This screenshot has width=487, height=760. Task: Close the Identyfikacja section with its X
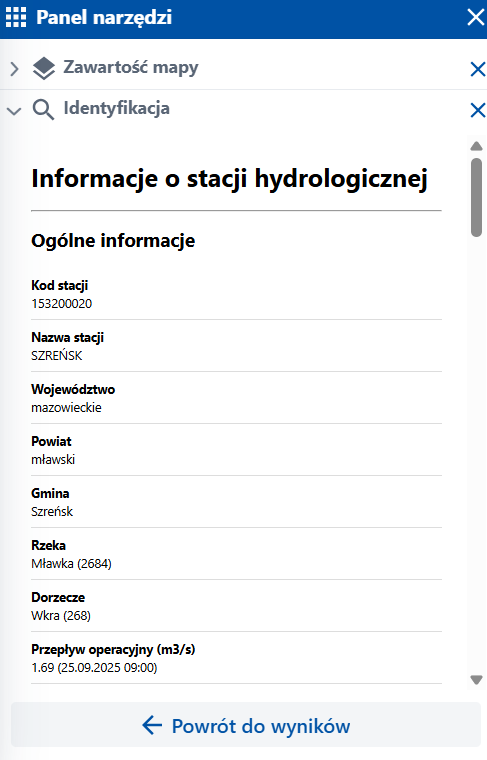click(x=478, y=110)
